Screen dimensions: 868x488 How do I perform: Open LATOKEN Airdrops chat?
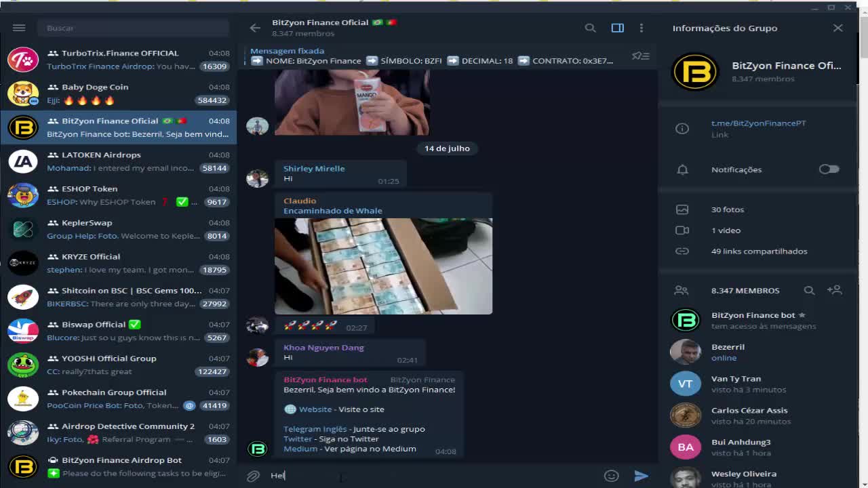(x=119, y=161)
